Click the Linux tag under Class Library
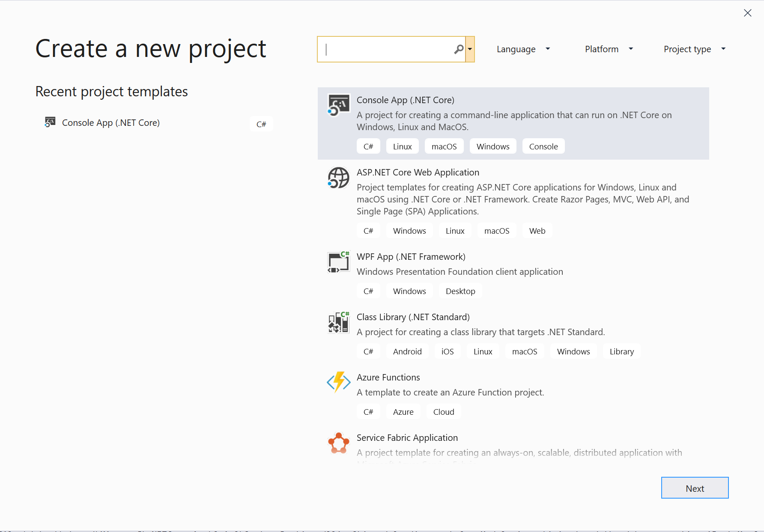The image size is (764, 532). point(483,351)
